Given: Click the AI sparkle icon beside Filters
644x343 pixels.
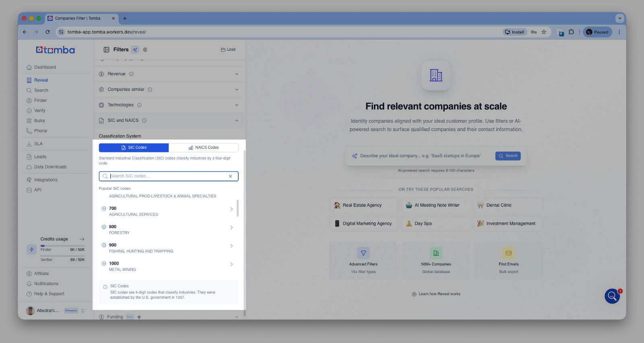Looking at the screenshot, I should 135,49.
